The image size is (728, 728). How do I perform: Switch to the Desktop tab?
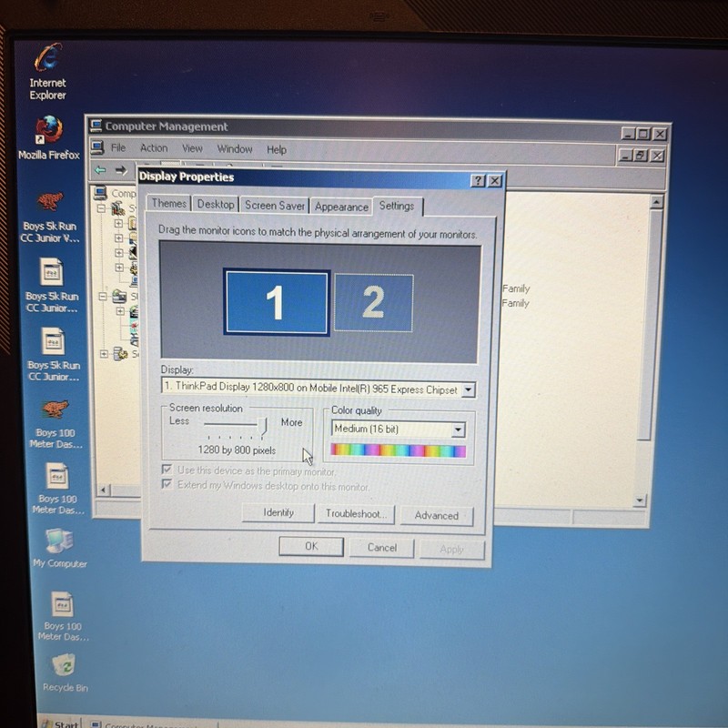click(x=216, y=204)
